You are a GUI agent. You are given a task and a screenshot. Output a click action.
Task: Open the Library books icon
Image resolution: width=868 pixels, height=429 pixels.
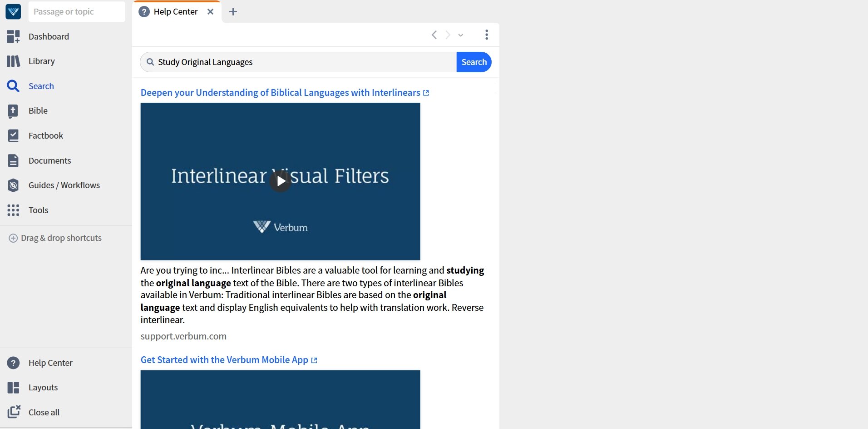[13, 61]
